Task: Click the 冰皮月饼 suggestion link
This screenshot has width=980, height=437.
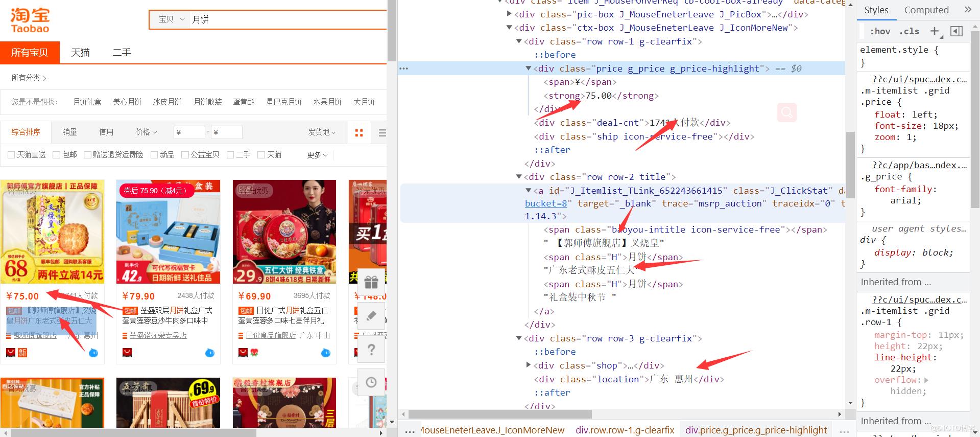Action: (167, 102)
